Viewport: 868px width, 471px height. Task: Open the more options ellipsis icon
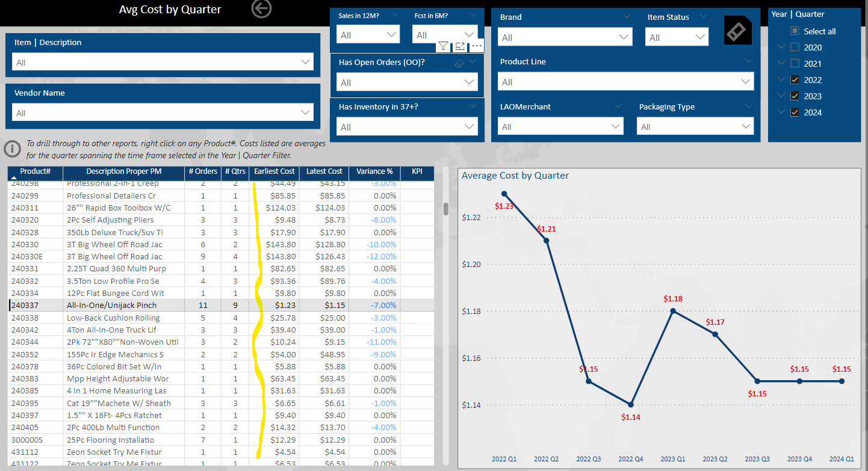coord(477,46)
